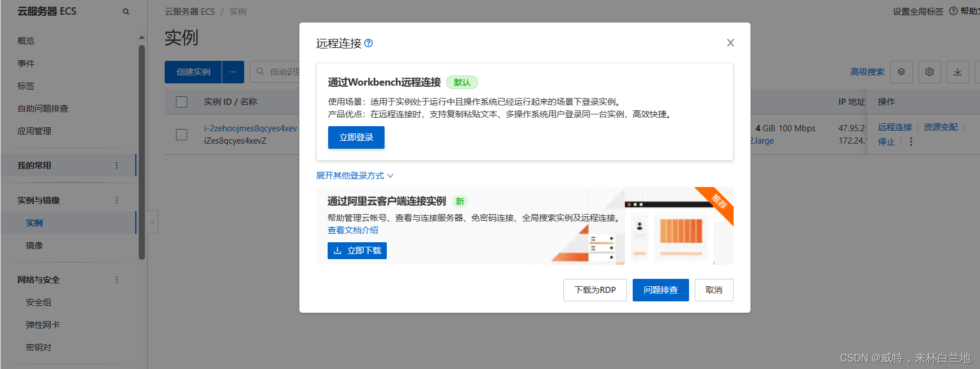The width and height of the screenshot is (980, 369).
Task: Click the 创建实例 button
Action: click(193, 72)
